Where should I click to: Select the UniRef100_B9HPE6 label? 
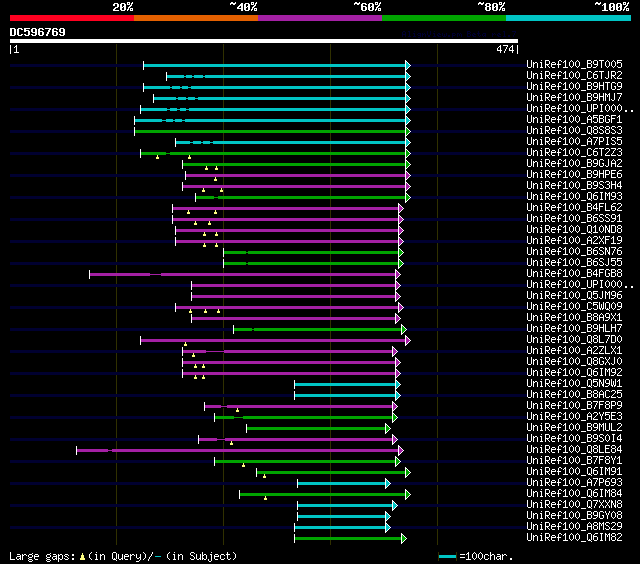click(x=574, y=174)
